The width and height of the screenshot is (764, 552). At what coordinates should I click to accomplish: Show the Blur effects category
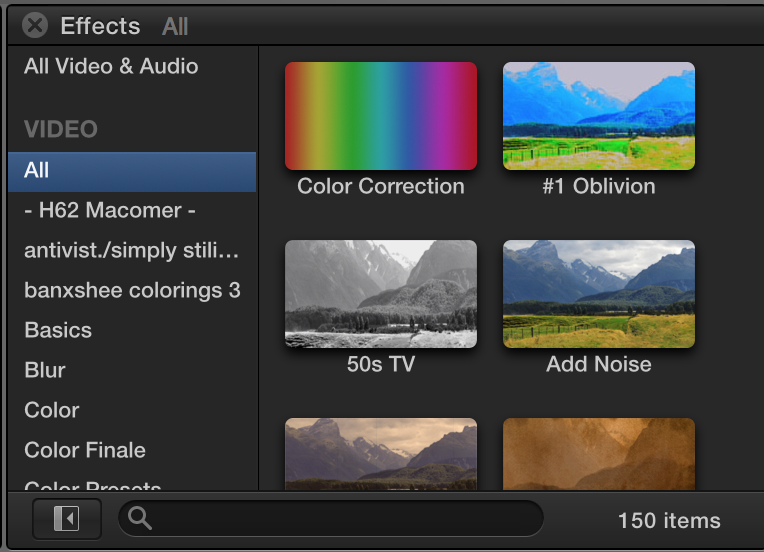(45, 371)
